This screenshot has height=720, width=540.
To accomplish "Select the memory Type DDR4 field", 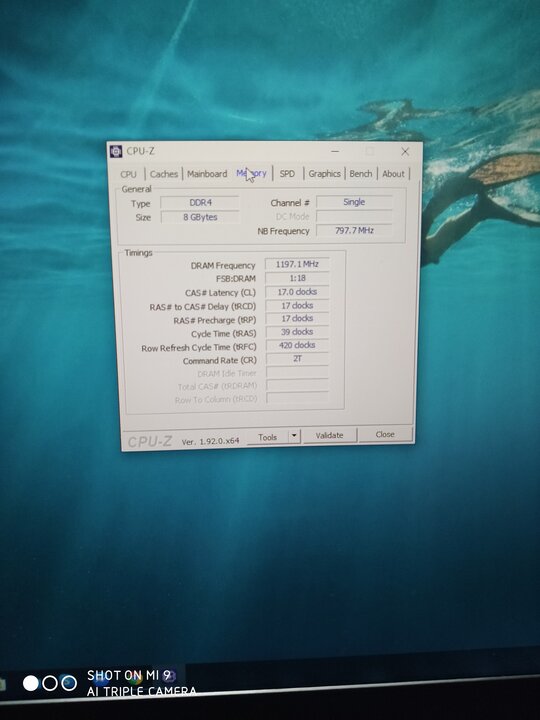I will point(200,202).
